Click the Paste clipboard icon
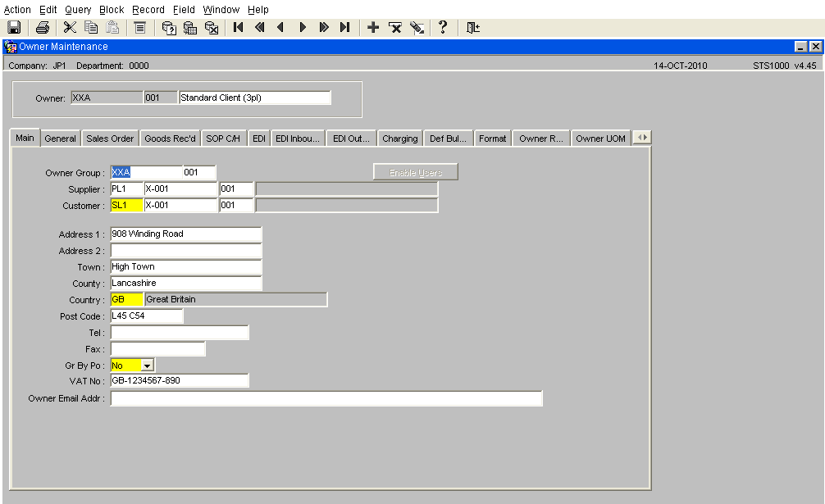The image size is (825, 504). 112,27
